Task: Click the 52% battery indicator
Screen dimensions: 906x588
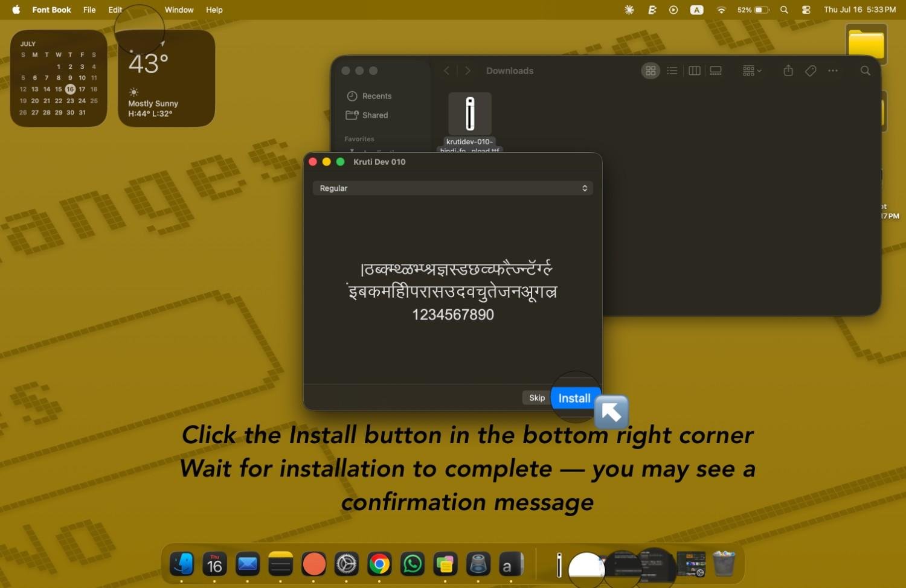Action: pyautogui.click(x=753, y=10)
